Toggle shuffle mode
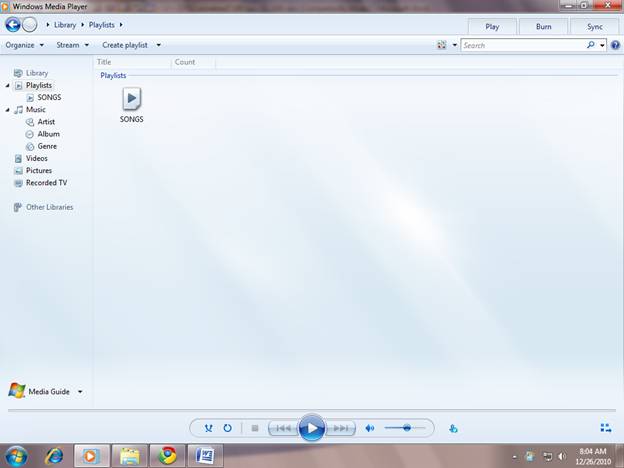The image size is (624, 468). pos(208,428)
